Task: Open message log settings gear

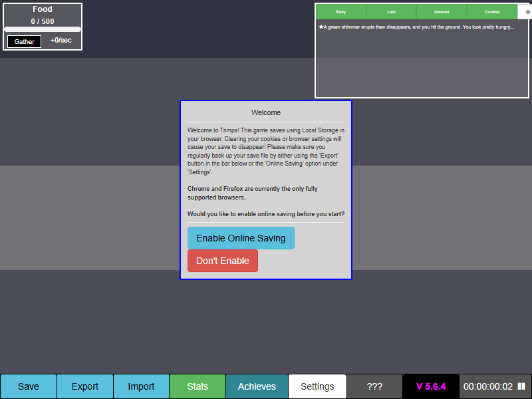Action: [523, 12]
